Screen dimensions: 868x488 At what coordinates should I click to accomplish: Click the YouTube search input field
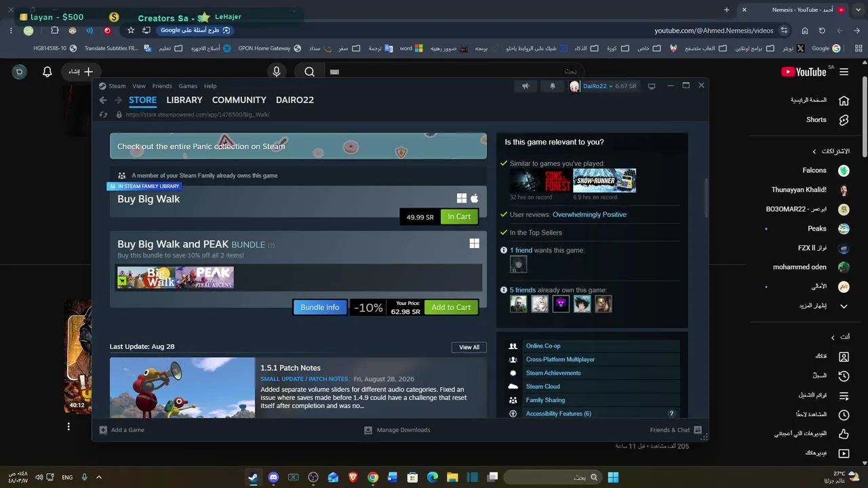click(x=454, y=71)
